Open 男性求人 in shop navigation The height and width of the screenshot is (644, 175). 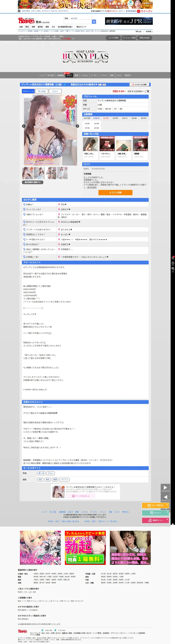(128, 75)
